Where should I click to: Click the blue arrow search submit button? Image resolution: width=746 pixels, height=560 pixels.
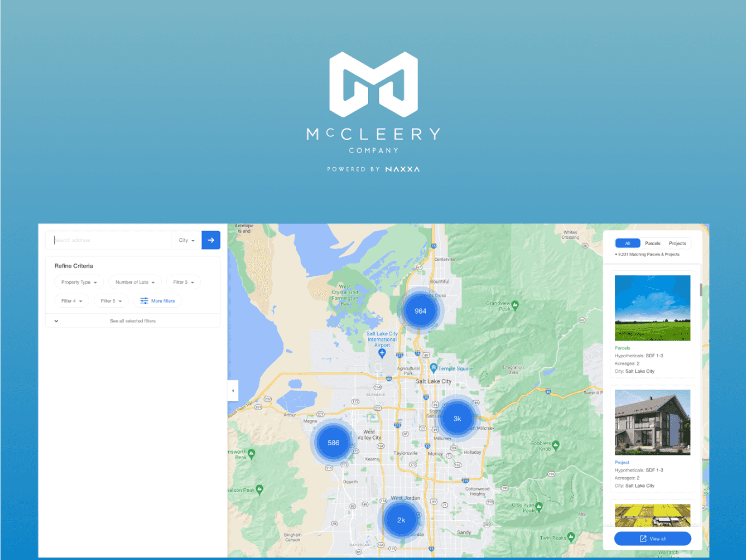click(211, 240)
